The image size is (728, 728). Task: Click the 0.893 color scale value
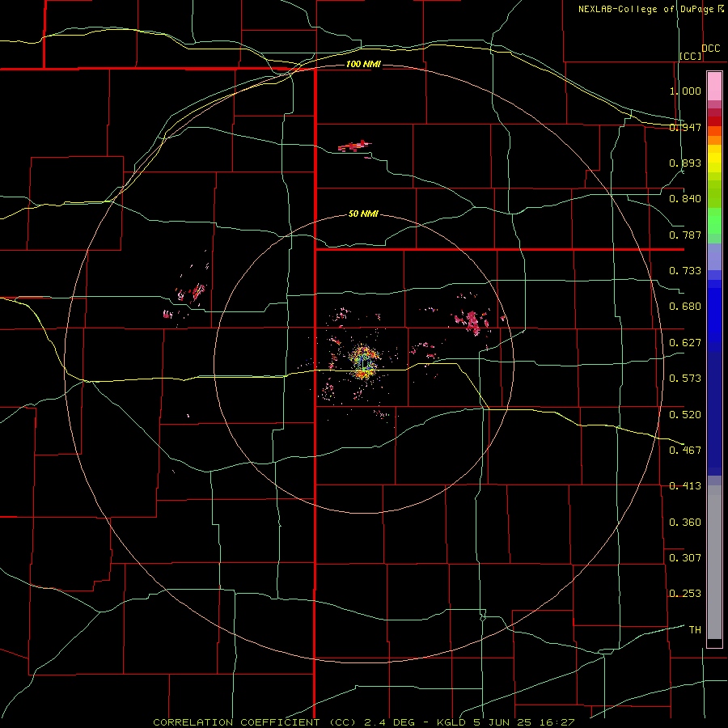click(685, 163)
